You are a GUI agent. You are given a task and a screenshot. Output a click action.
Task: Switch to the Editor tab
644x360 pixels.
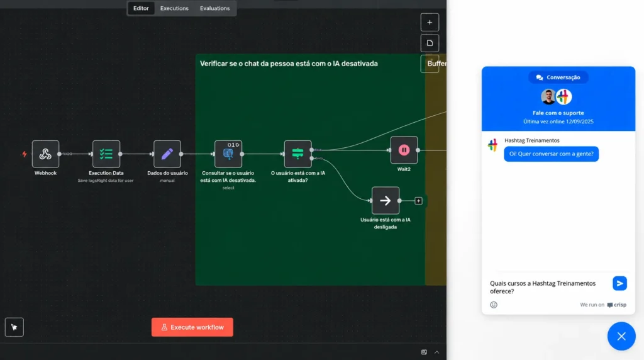(141, 8)
